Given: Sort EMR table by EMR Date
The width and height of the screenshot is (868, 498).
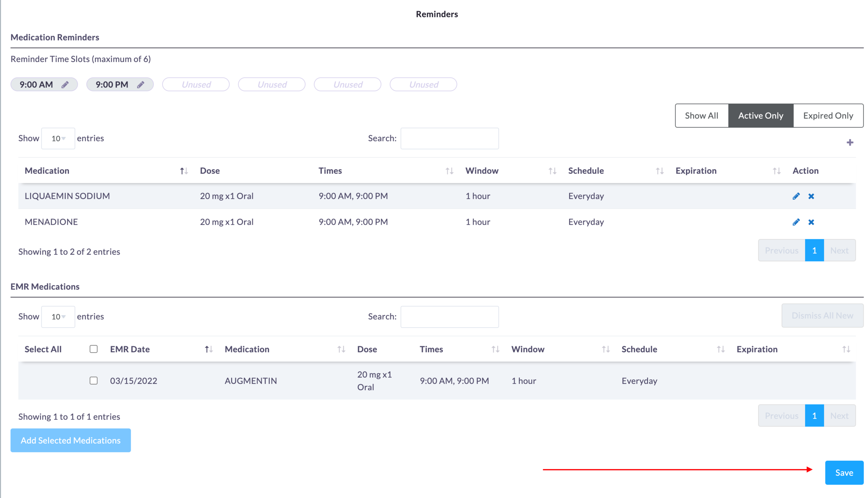Looking at the screenshot, I should [x=208, y=349].
